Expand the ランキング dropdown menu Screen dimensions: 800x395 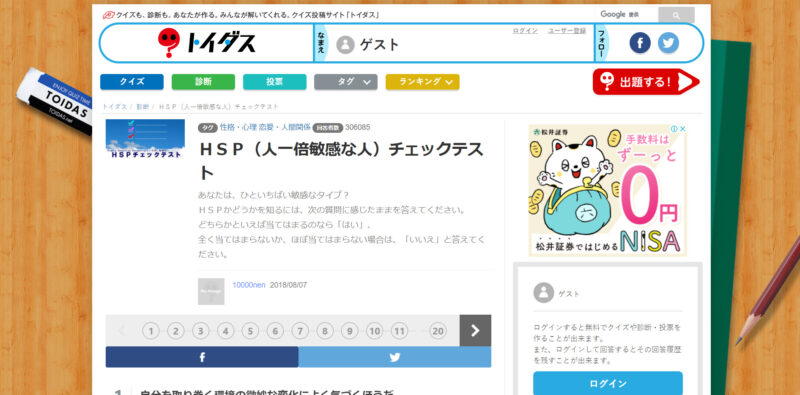tap(422, 82)
